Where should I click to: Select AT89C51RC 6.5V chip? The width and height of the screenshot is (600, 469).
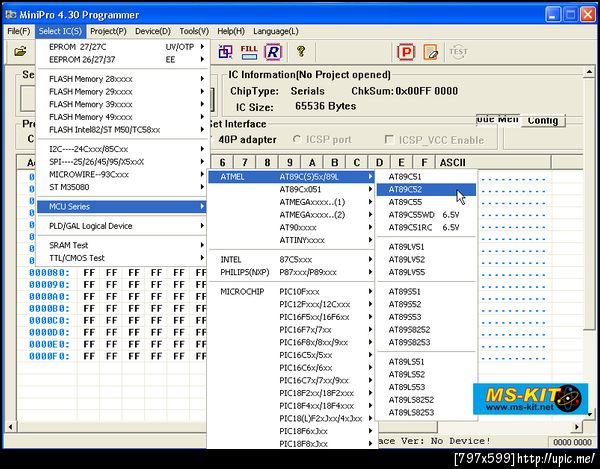[x=426, y=227]
